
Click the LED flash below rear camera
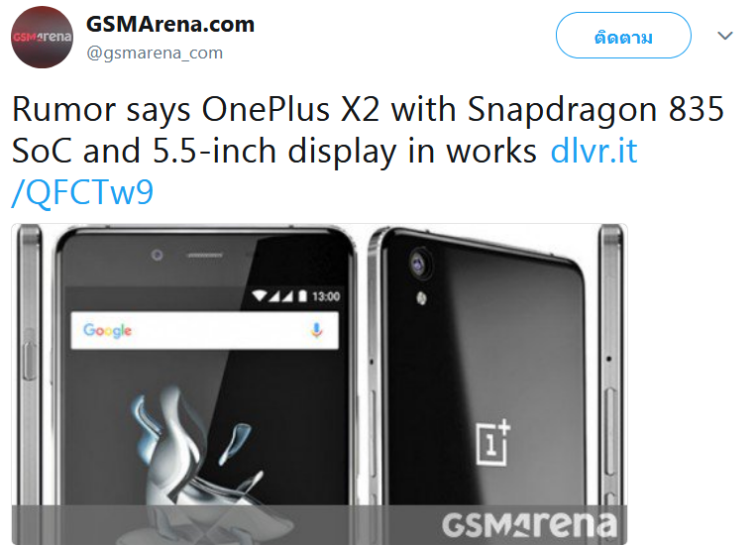[421, 298]
